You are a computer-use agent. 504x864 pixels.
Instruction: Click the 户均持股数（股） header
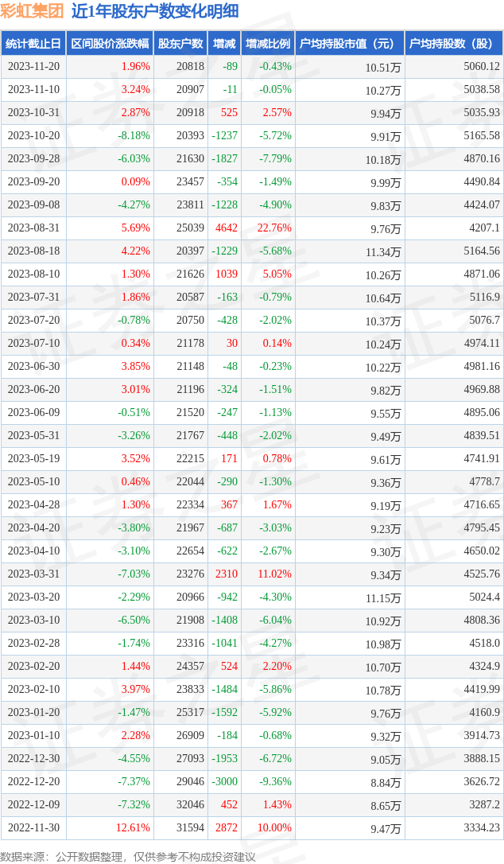click(455, 44)
